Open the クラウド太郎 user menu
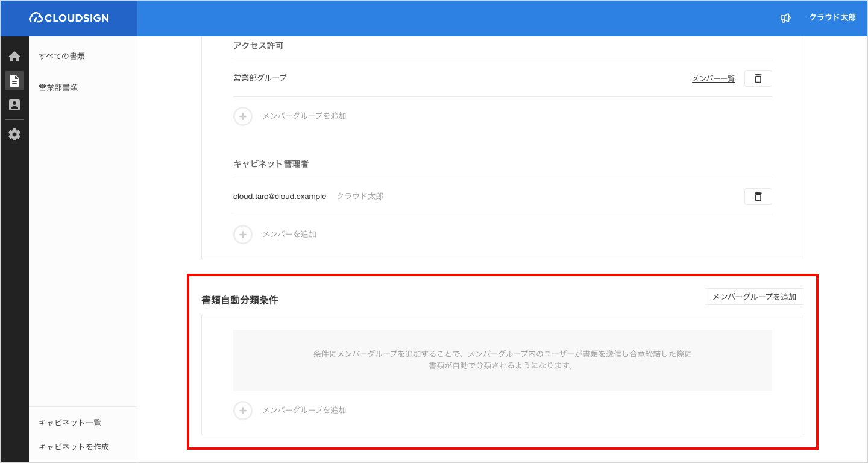 [x=832, y=18]
